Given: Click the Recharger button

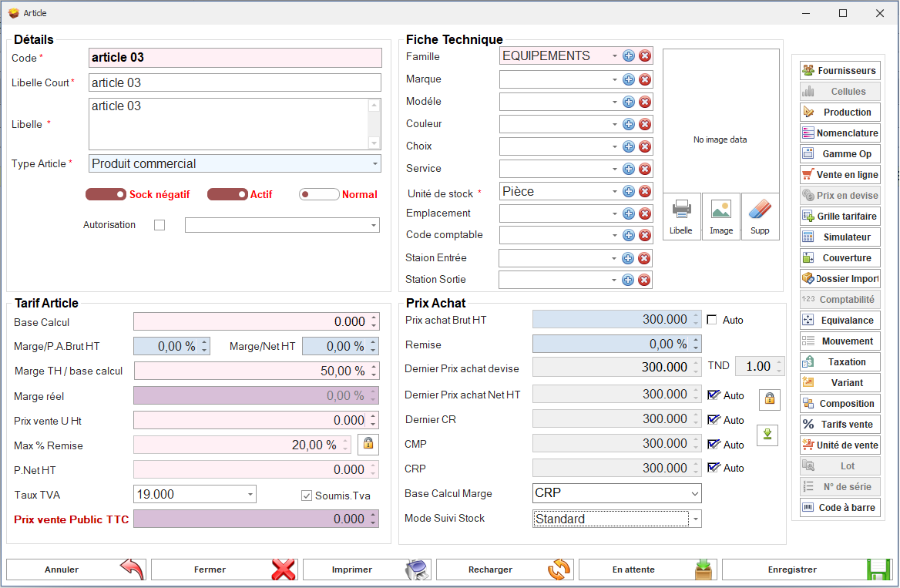Looking at the screenshot, I should click(x=505, y=570).
